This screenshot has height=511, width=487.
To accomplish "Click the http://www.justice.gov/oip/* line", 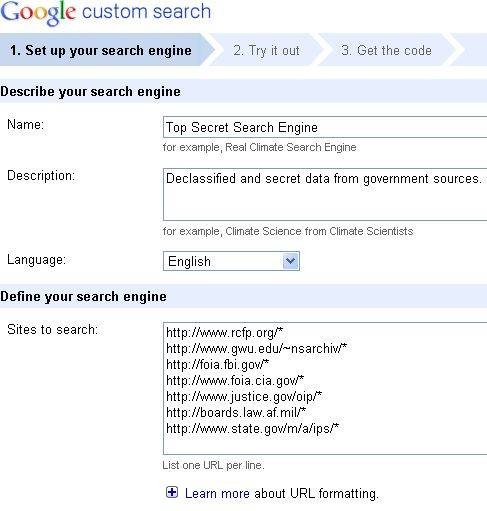I will pyautogui.click(x=244, y=397).
